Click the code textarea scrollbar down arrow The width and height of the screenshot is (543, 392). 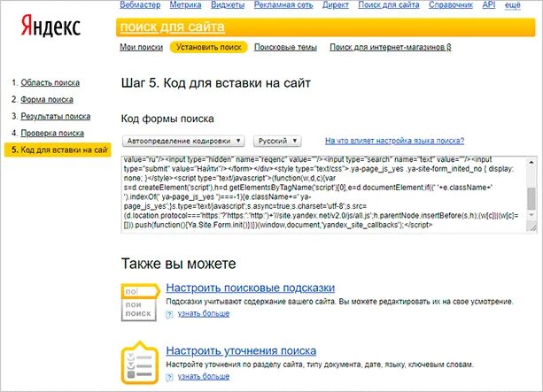tap(531, 216)
